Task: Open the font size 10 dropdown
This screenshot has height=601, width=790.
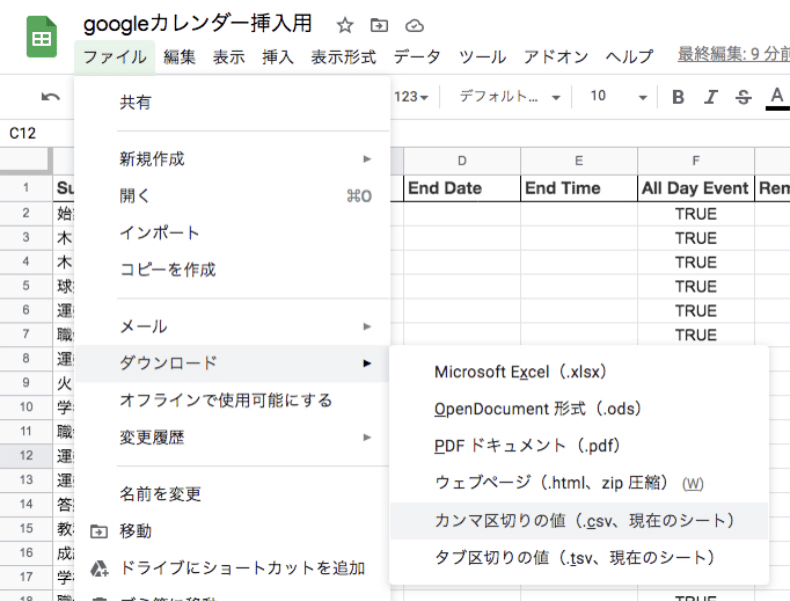Action: coord(619,96)
